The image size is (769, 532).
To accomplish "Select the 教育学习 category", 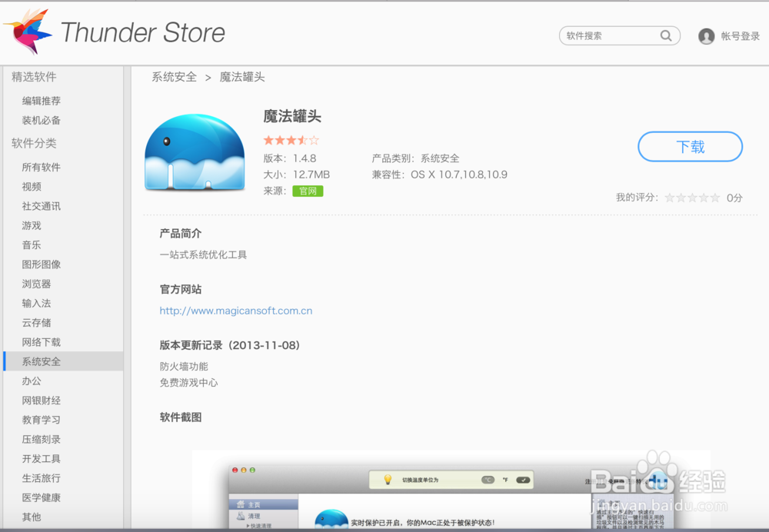I will pyautogui.click(x=42, y=420).
